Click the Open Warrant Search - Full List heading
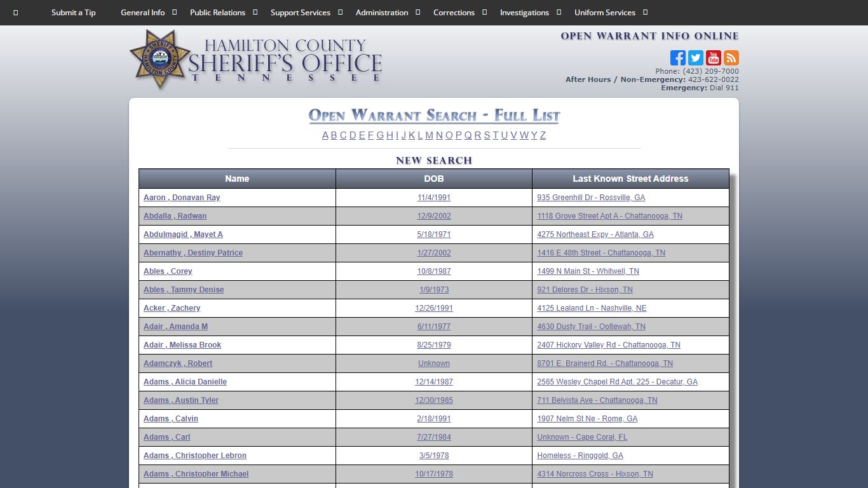This screenshot has height=488, width=868. click(434, 116)
